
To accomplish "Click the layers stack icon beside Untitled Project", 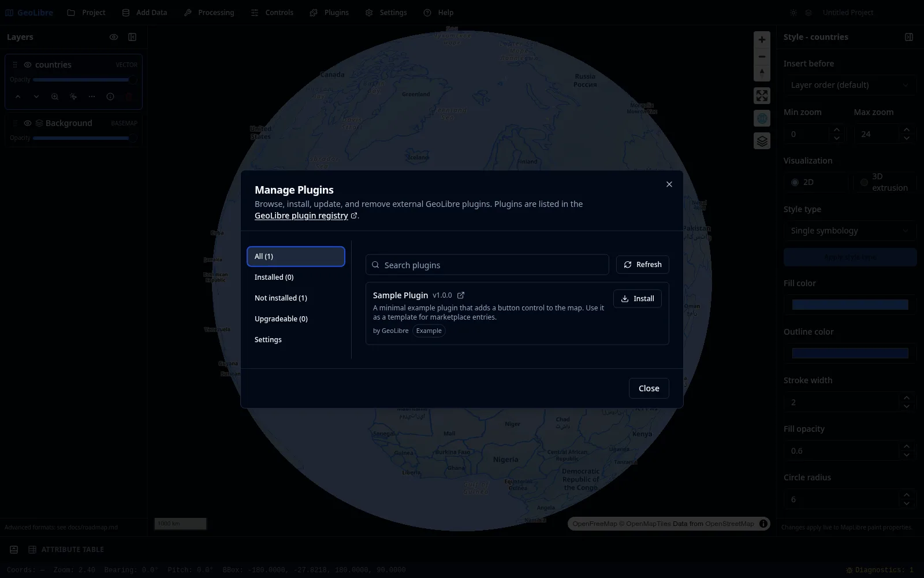I will [808, 13].
